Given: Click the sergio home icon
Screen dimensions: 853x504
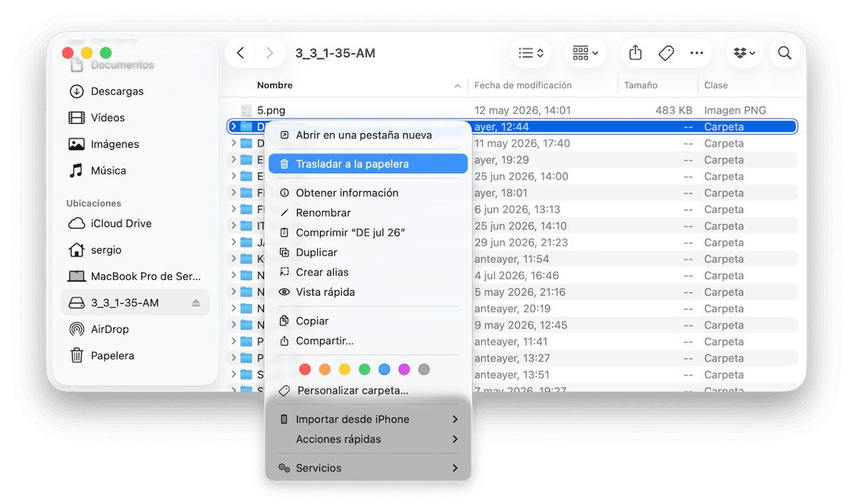Looking at the screenshot, I should click(76, 250).
